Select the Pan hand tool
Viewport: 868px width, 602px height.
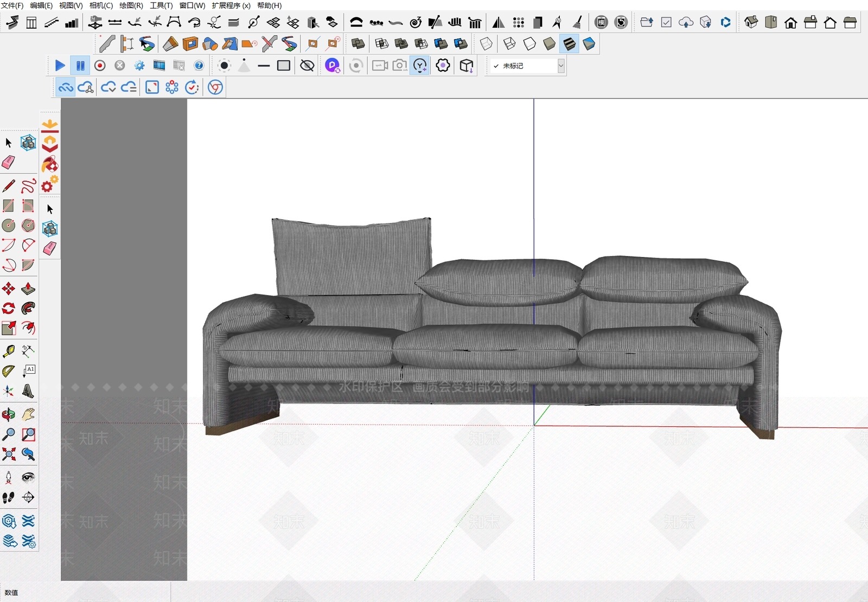click(28, 415)
